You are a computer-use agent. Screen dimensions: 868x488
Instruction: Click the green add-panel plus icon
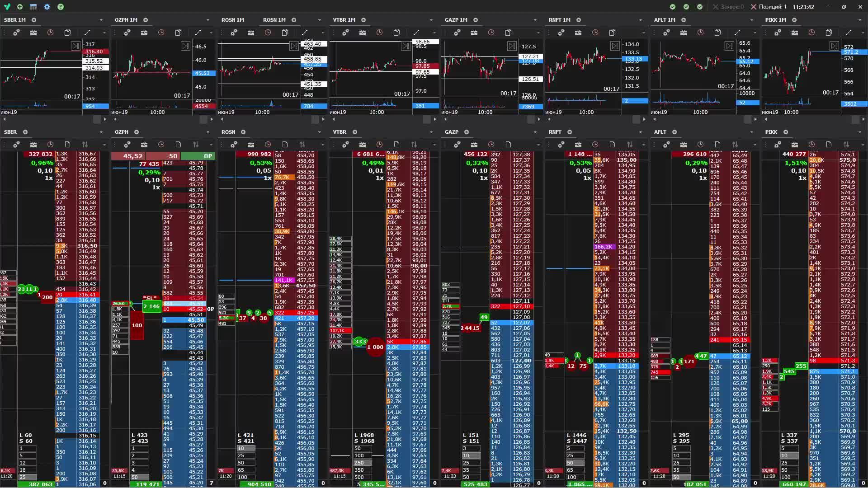point(20,7)
